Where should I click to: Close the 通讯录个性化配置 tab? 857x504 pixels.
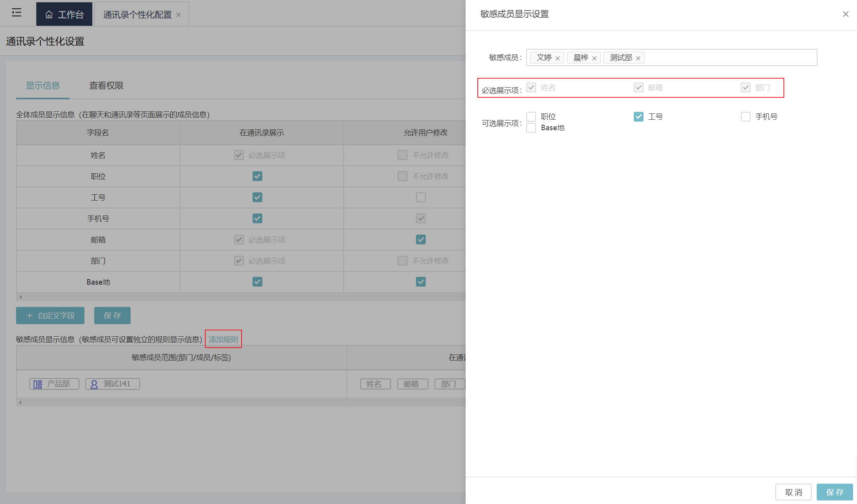tap(179, 15)
